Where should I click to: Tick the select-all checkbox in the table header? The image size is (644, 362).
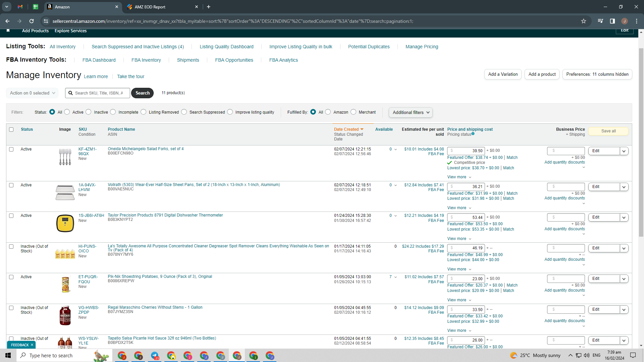pos(11,130)
